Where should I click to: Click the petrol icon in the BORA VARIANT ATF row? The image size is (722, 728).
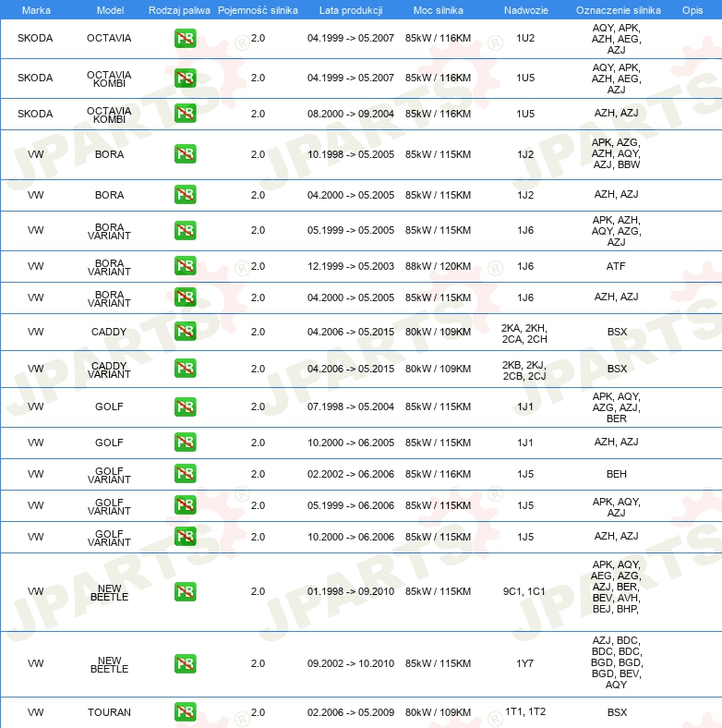coord(186,266)
